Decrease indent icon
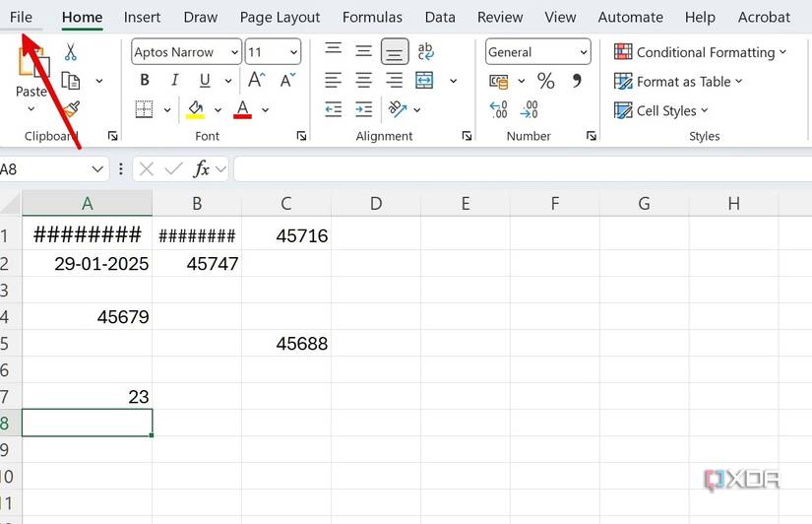Viewport: 812px width, 524px height. tap(333, 109)
